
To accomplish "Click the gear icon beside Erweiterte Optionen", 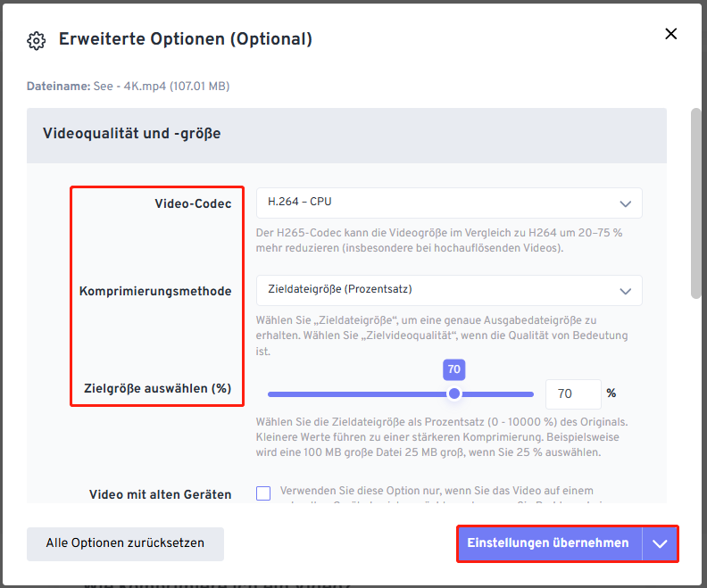I will [x=36, y=41].
